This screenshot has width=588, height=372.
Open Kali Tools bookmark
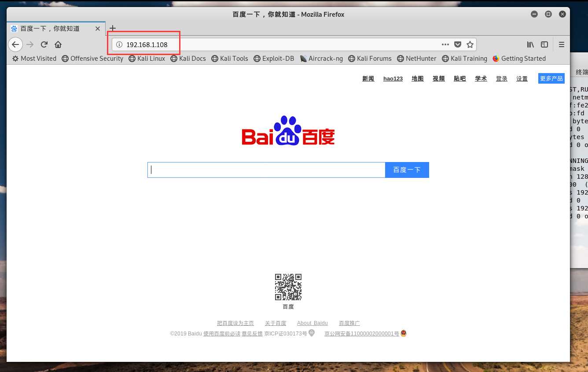click(x=230, y=59)
